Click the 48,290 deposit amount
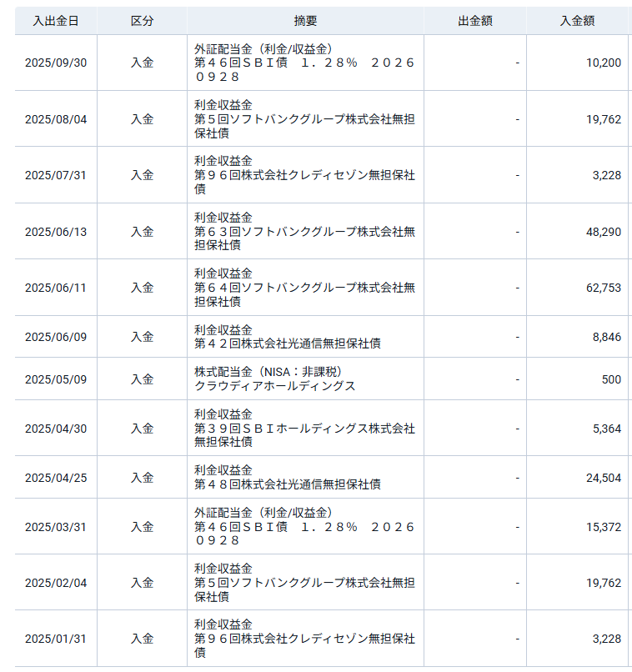 604,232
